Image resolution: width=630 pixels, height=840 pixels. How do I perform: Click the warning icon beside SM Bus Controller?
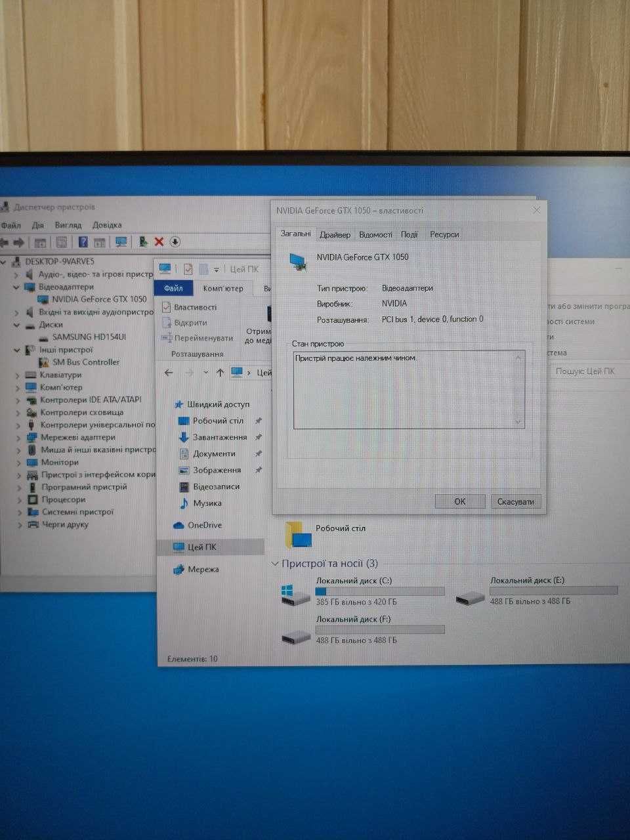click(45, 362)
